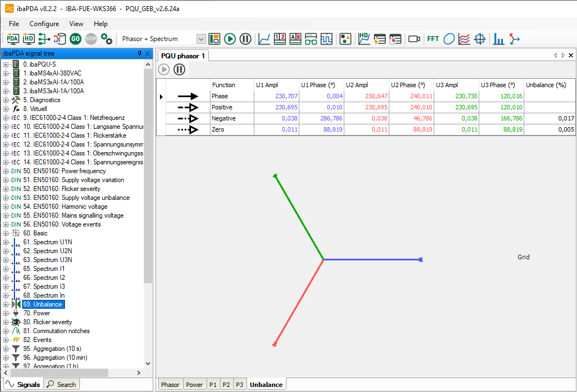Add a trend graph view from the toolbar

[x=264, y=39]
